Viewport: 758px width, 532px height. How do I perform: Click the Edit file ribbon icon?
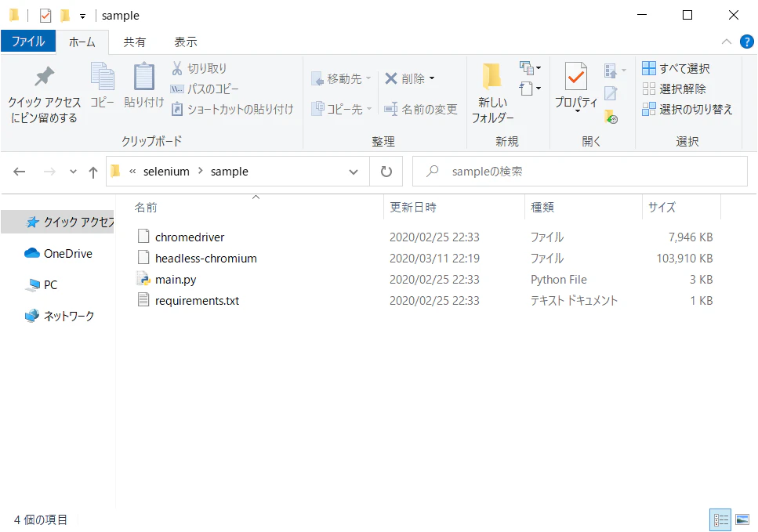point(611,93)
